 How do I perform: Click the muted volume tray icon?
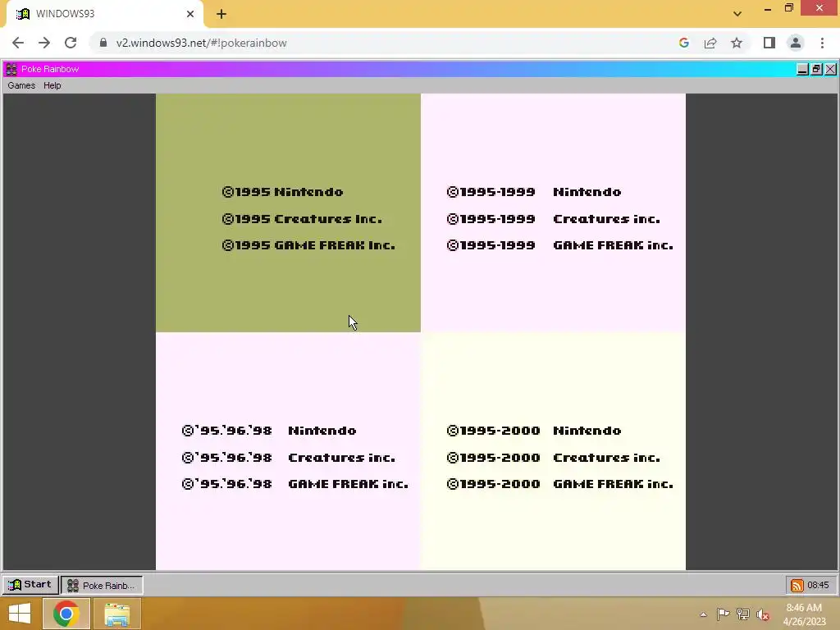(763, 614)
